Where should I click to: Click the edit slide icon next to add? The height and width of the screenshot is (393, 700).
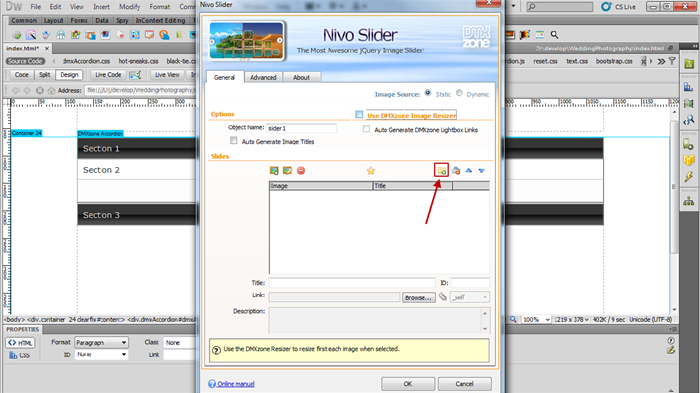click(288, 171)
